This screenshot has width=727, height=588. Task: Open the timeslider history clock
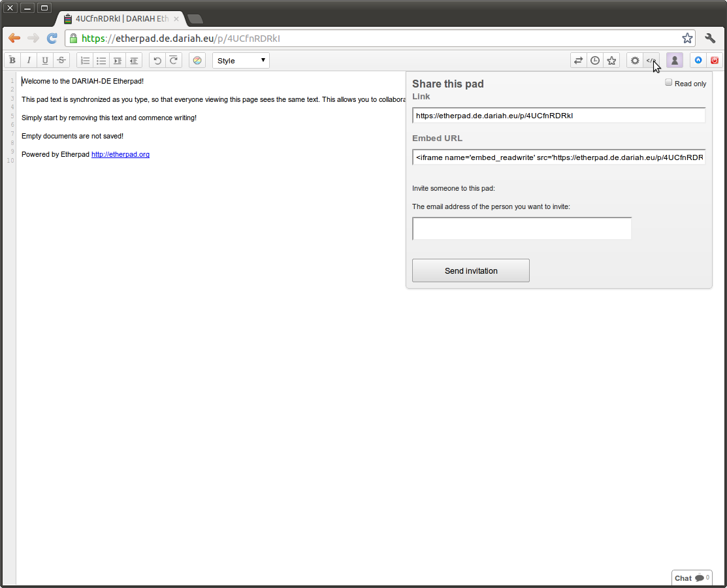coord(595,61)
